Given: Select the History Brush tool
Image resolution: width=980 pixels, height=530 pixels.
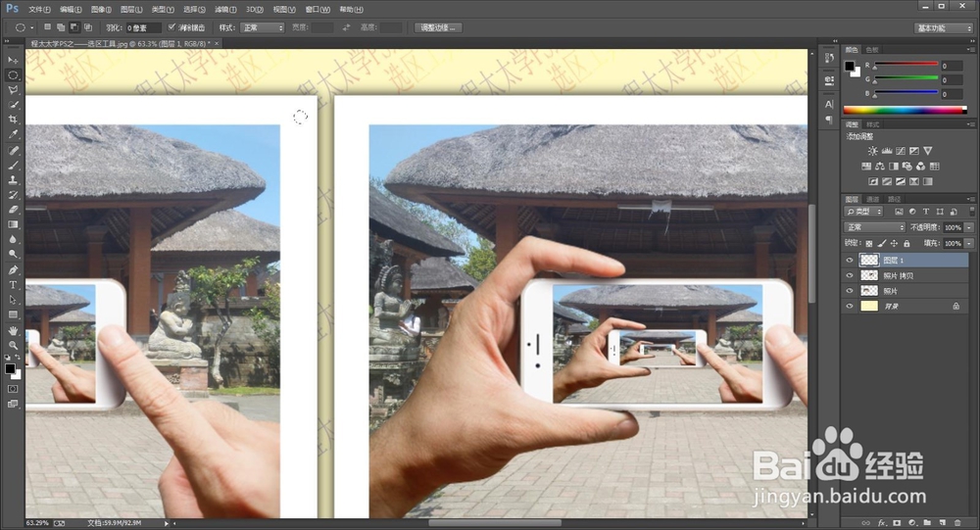Looking at the screenshot, I should 13,195.
